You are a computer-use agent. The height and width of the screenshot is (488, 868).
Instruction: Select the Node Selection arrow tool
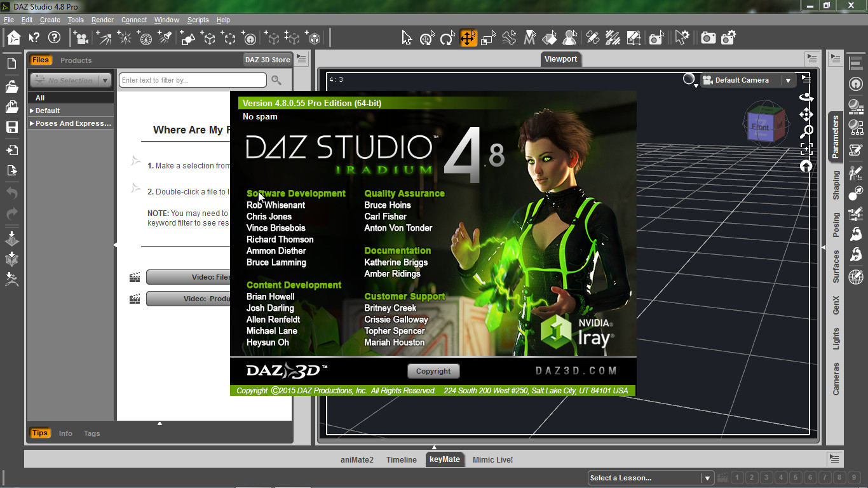pos(407,38)
